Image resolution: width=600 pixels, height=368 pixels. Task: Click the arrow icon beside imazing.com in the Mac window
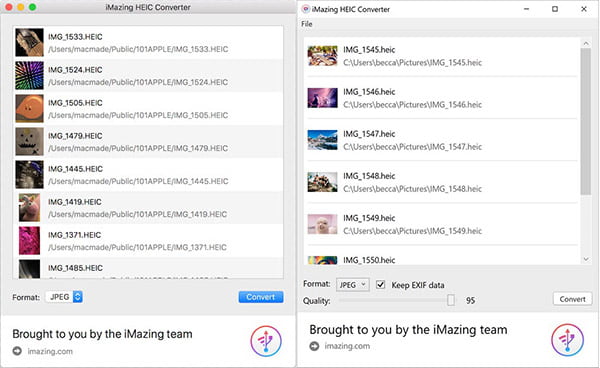point(17,351)
